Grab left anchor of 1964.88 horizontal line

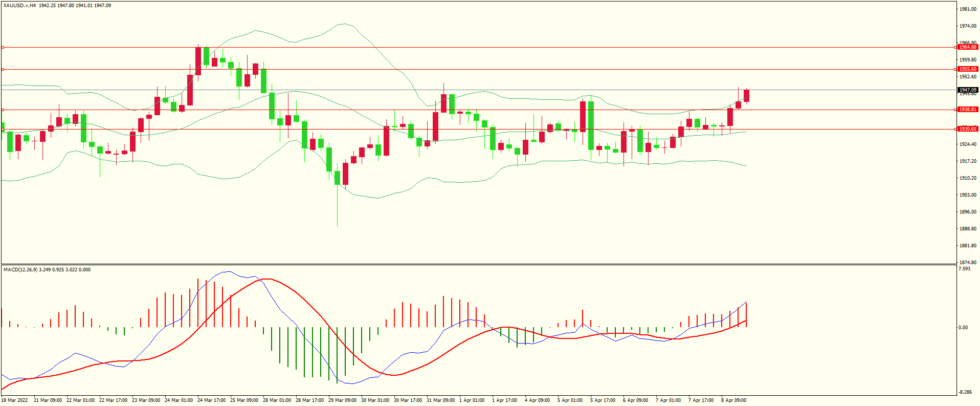tap(3, 48)
